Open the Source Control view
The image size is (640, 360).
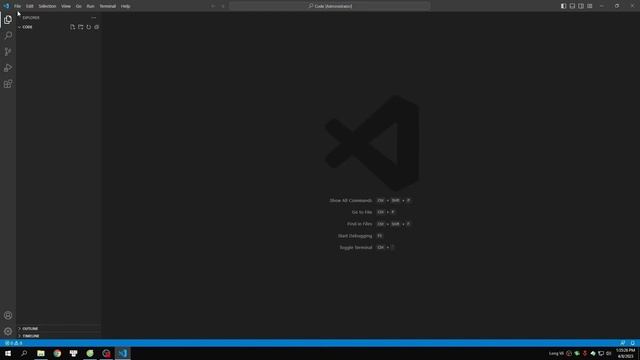pyautogui.click(x=8, y=52)
